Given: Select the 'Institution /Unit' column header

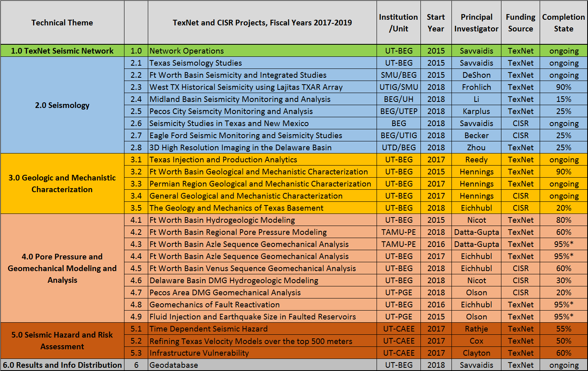Looking at the screenshot, I should click(x=399, y=23).
